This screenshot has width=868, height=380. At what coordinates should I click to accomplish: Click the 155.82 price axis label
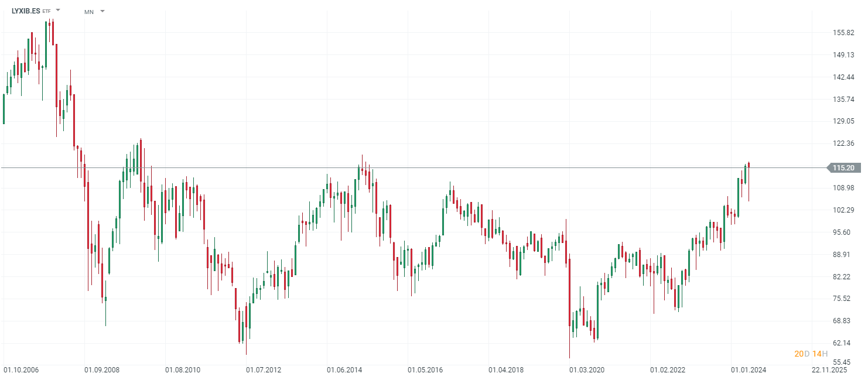point(843,33)
